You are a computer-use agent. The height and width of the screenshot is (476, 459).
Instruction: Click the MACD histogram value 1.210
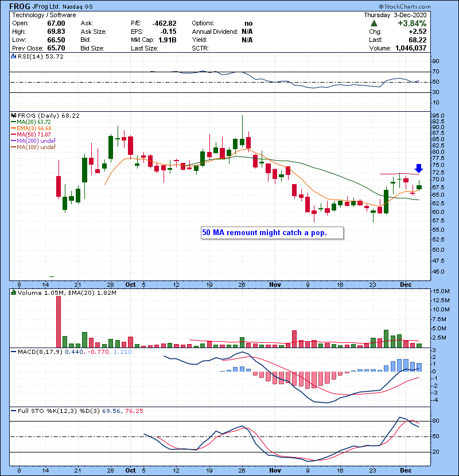(122, 352)
